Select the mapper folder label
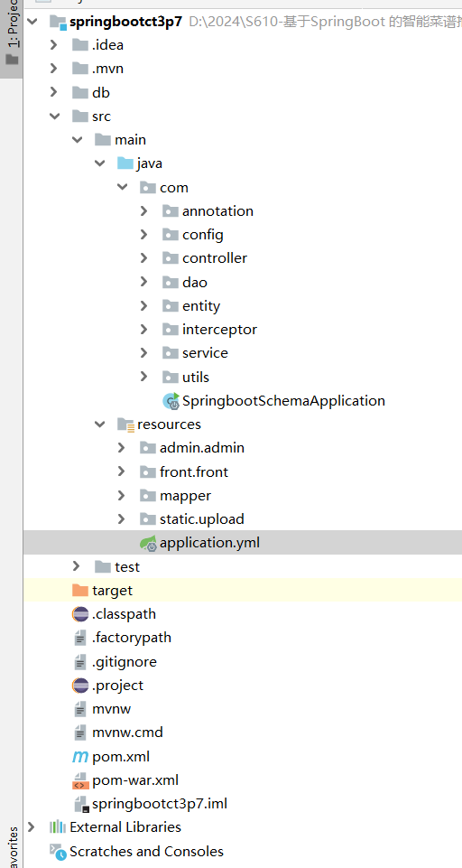The image size is (462, 868). pos(185,496)
